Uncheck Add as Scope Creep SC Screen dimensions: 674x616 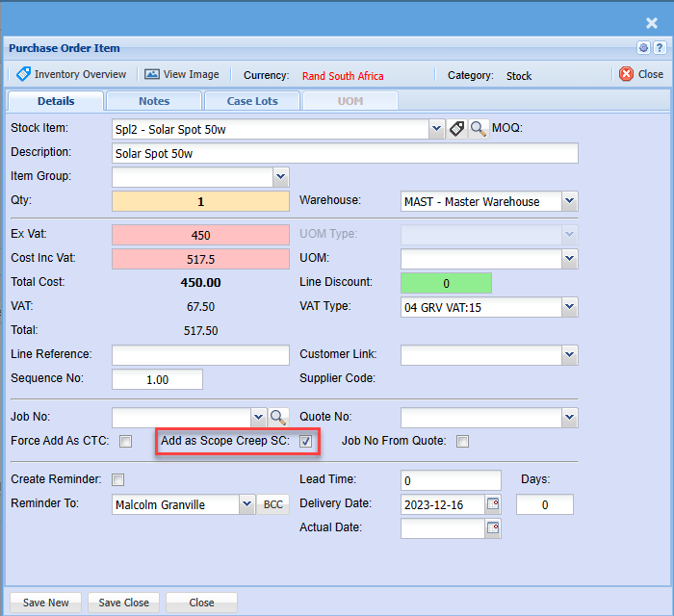pyautogui.click(x=305, y=442)
